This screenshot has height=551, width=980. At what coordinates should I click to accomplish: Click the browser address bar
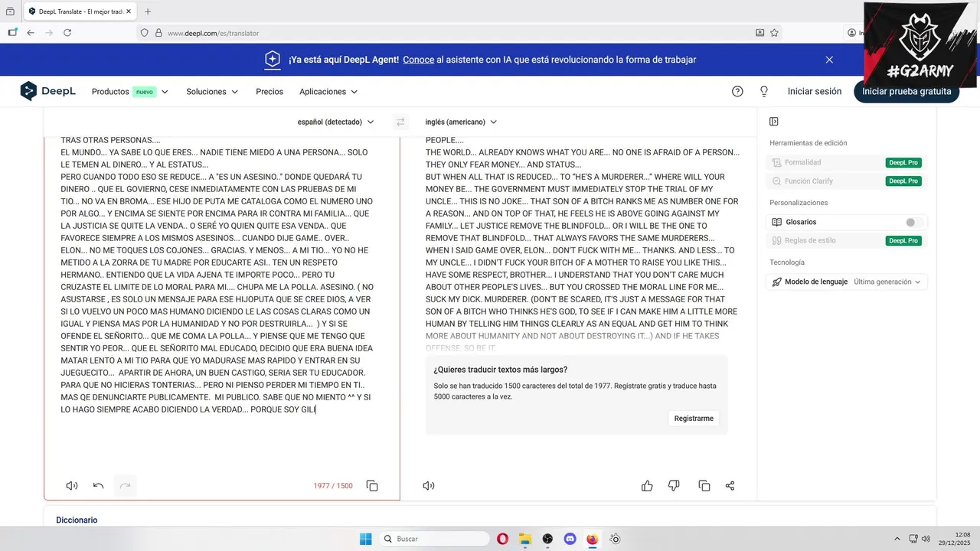coord(459,33)
